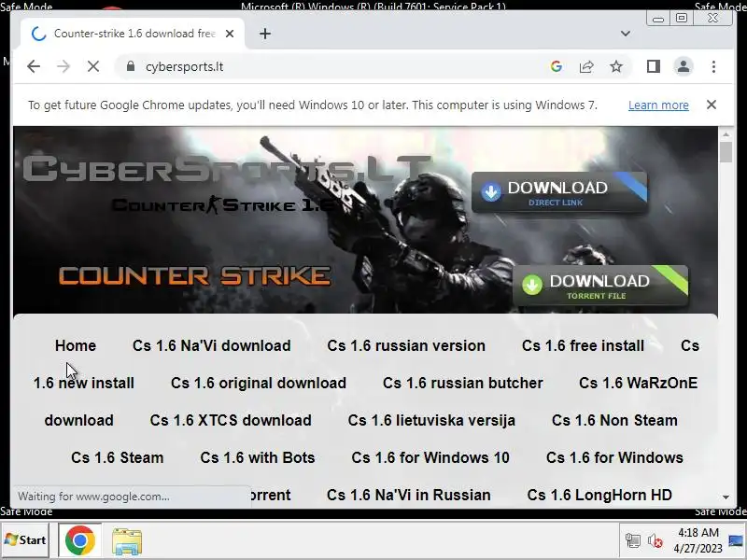This screenshot has height=560, width=747.
Task: Bookmark this tab with the star
Action: click(616, 66)
